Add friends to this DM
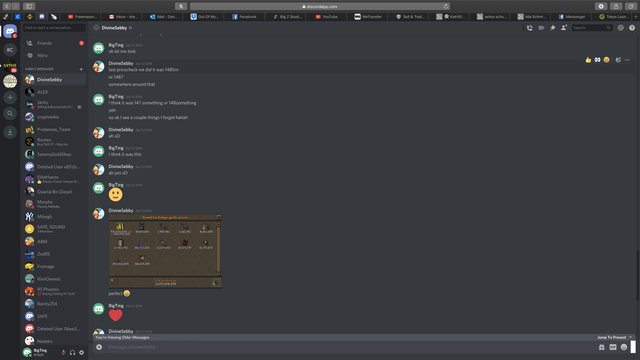 click(x=564, y=28)
